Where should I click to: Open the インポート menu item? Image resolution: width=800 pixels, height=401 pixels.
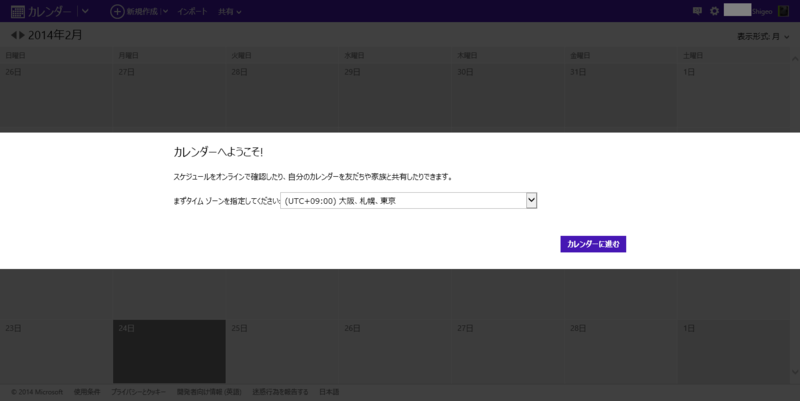pos(192,11)
